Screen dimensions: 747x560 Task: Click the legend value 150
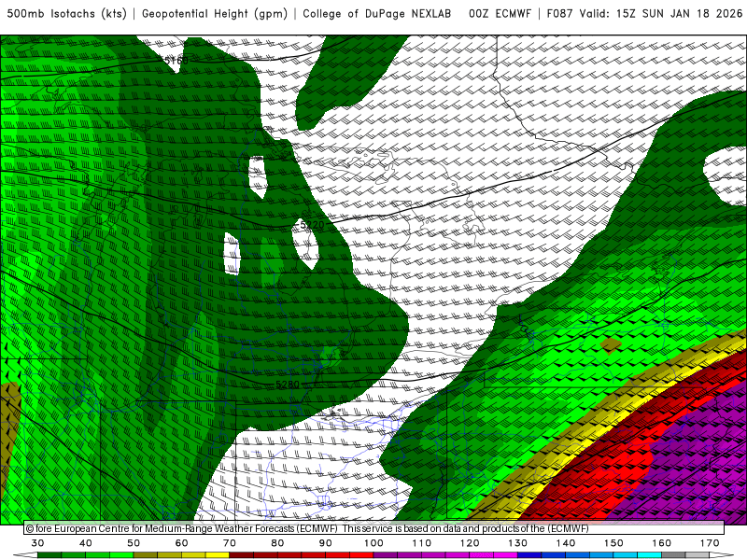[x=613, y=543]
